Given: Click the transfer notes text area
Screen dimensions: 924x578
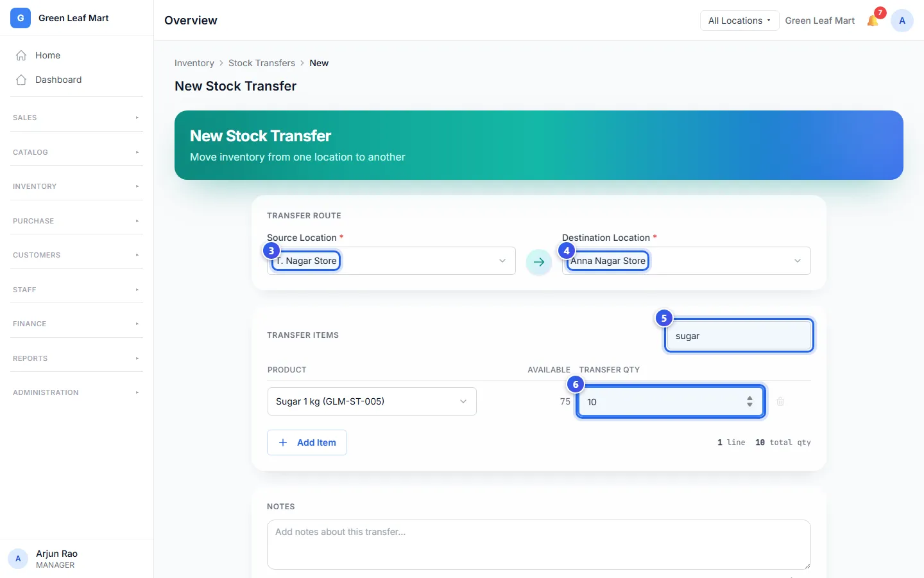Looking at the screenshot, I should point(539,545).
